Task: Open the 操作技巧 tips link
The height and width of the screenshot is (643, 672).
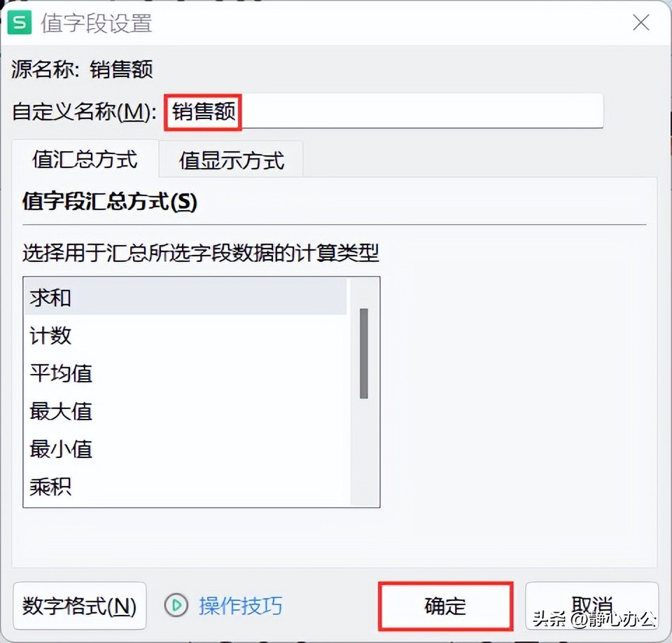Action: click(x=240, y=606)
